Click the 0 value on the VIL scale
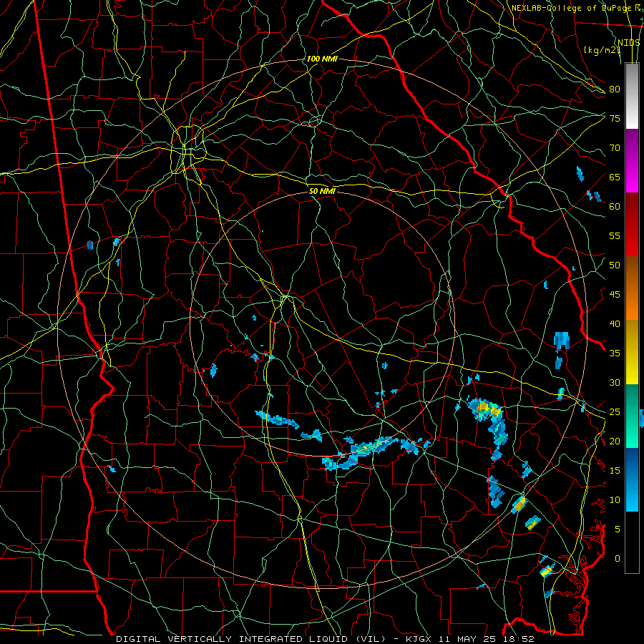The height and width of the screenshot is (644, 644). (618, 559)
